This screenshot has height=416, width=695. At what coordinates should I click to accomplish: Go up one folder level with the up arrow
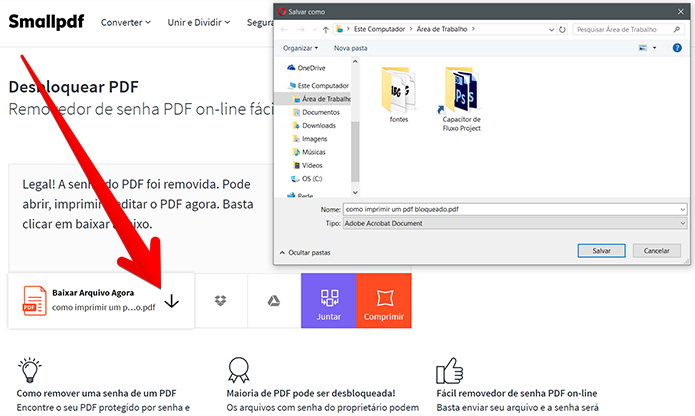click(326, 29)
